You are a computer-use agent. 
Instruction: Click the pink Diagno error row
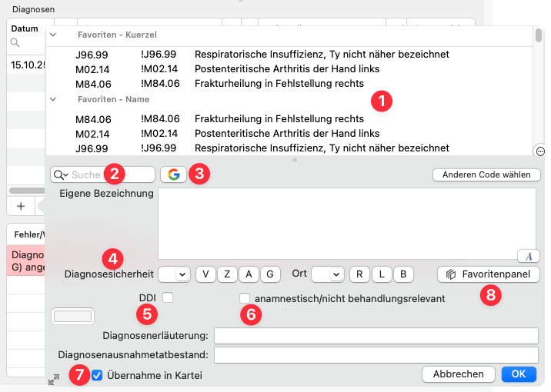click(x=26, y=261)
